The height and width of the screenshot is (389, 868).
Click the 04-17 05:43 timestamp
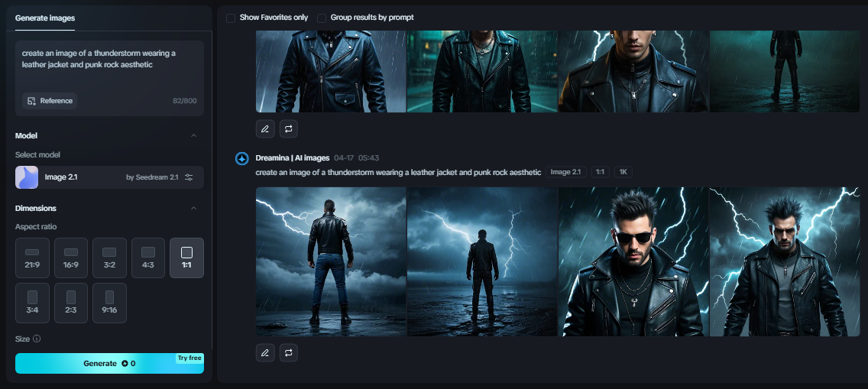point(357,158)
